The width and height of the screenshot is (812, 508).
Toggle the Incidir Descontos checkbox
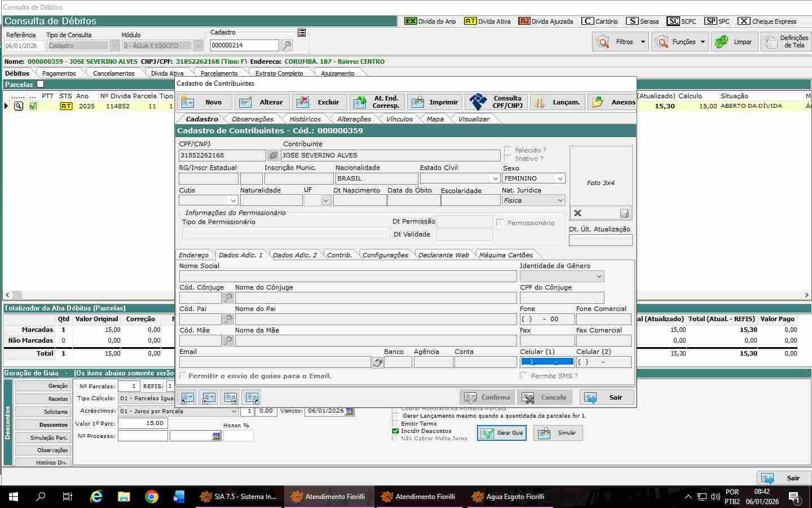[x=395, y=431]
